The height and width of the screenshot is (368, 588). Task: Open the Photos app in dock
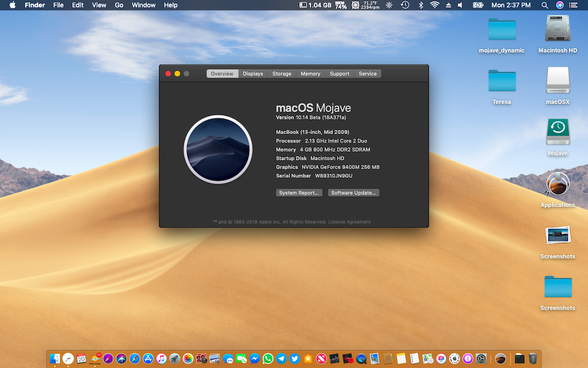pos(188,359)
